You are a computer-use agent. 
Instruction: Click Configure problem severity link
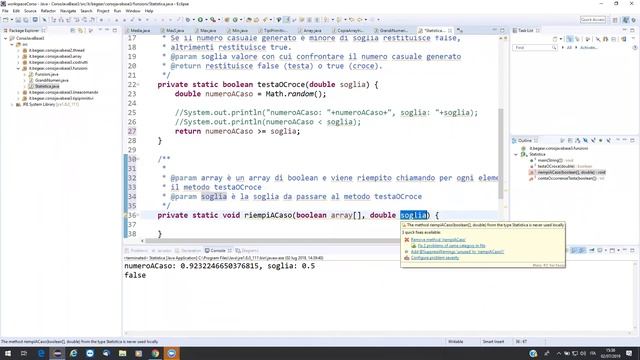tap(435, 258)
